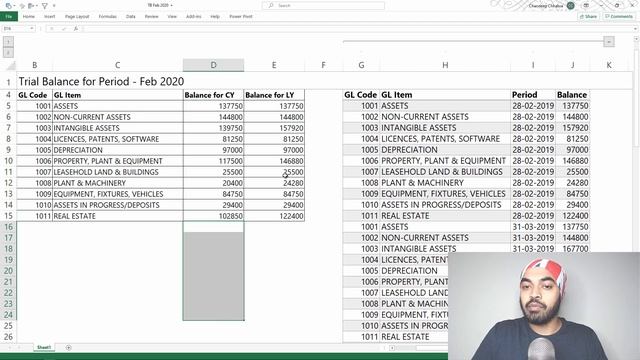Click the 31-03-2019 date beside 1001 ASSETS
The width and height of the screenshot is (640, 360).
[x=533, y=227]
